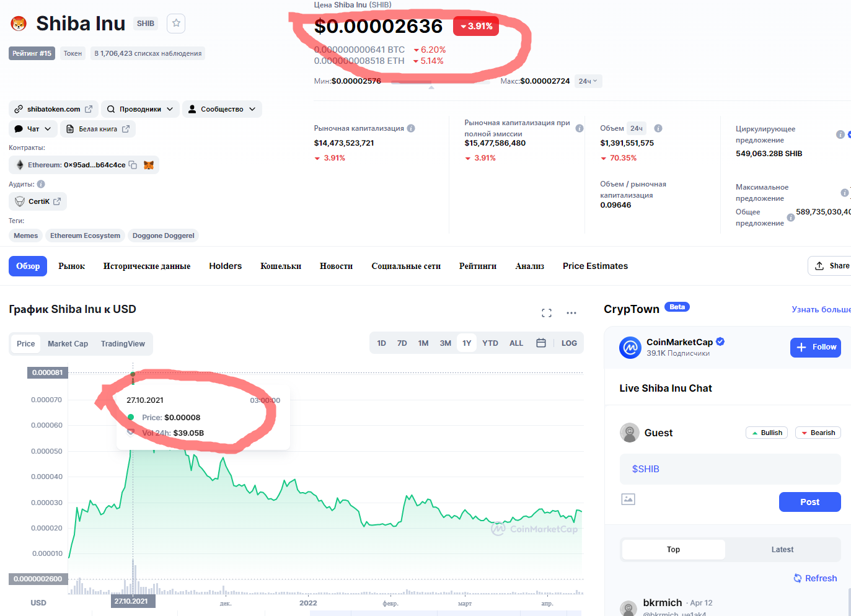Open bkrmich user avatar

(x=629, y=608)
